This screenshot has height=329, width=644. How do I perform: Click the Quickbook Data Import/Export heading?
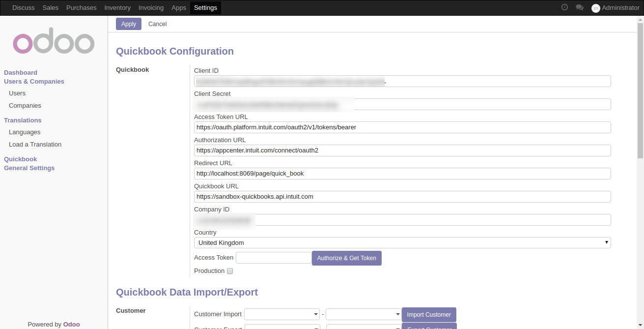coord(187,292)
